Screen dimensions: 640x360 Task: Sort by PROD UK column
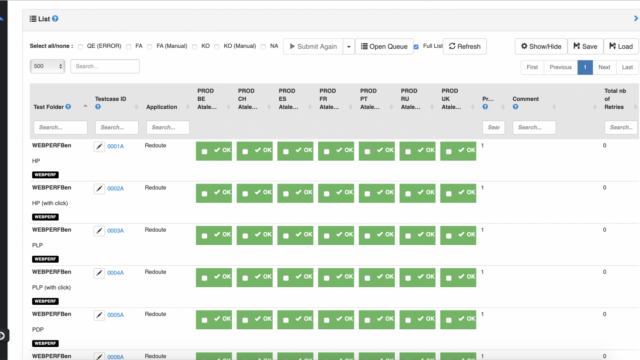473,107
